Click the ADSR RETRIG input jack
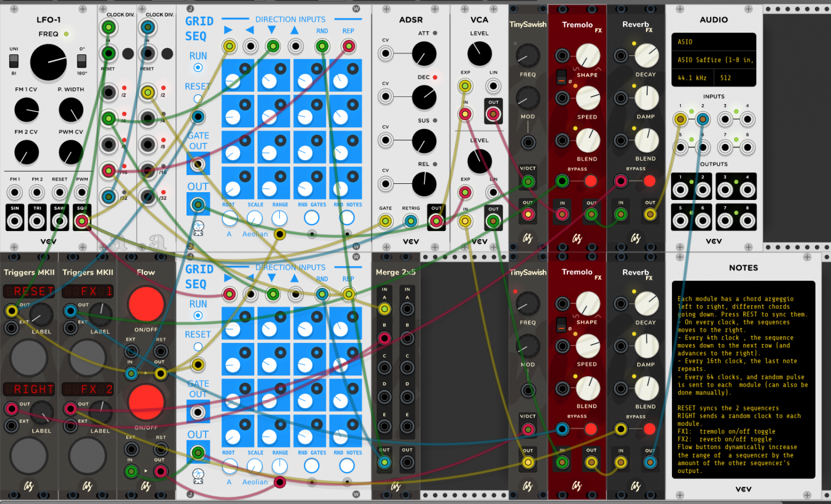Screen dimensions: 831x504 [411, 221]
